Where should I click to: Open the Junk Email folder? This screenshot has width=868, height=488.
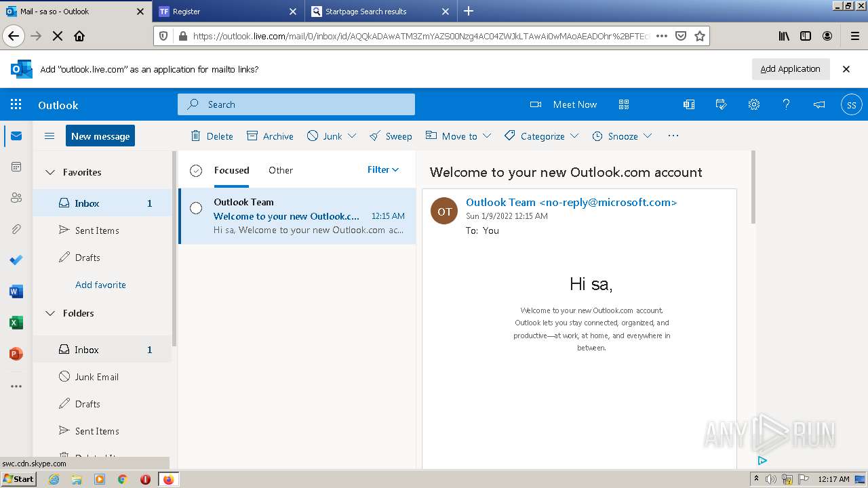pos(103,377)
